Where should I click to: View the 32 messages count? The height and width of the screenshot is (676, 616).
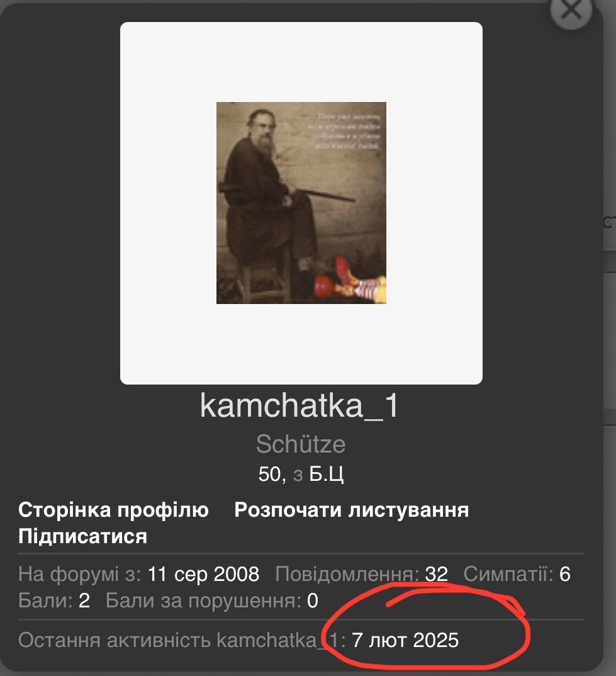pyautogui.click(x=436, y=574)
